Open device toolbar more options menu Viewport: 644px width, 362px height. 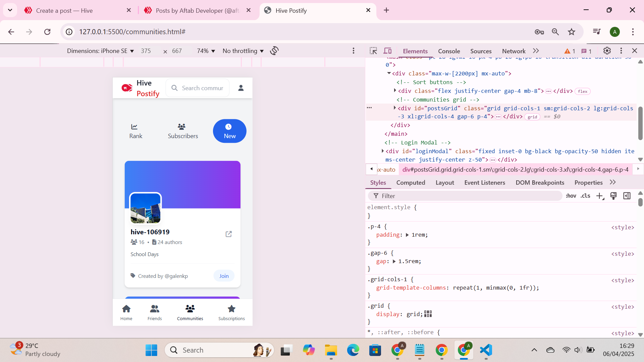click(354, 51)
